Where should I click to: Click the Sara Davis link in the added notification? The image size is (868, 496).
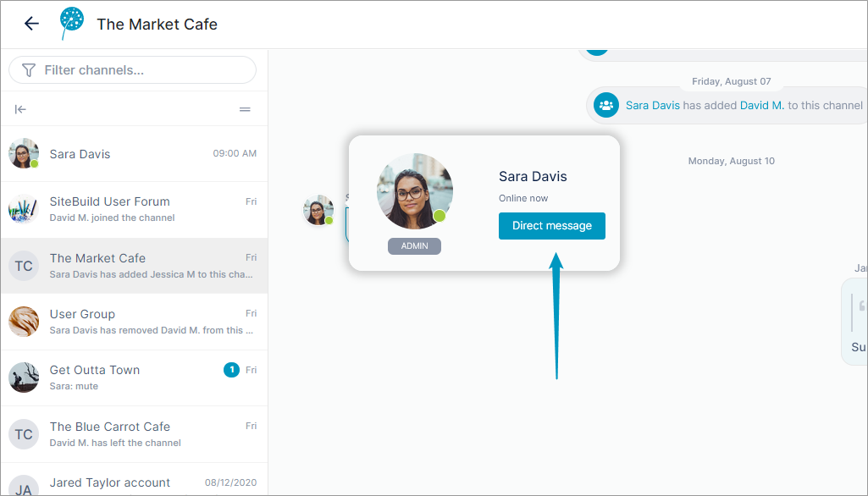pos(653,105)
